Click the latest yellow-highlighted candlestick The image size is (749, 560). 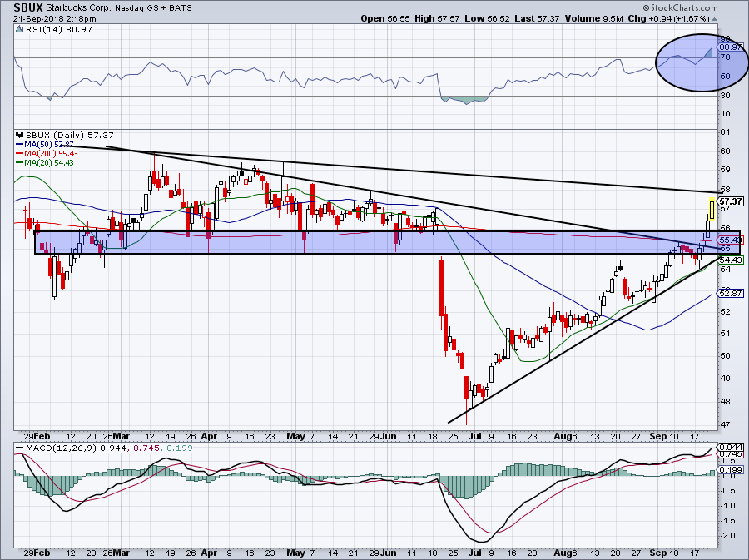tap(712, 209)
